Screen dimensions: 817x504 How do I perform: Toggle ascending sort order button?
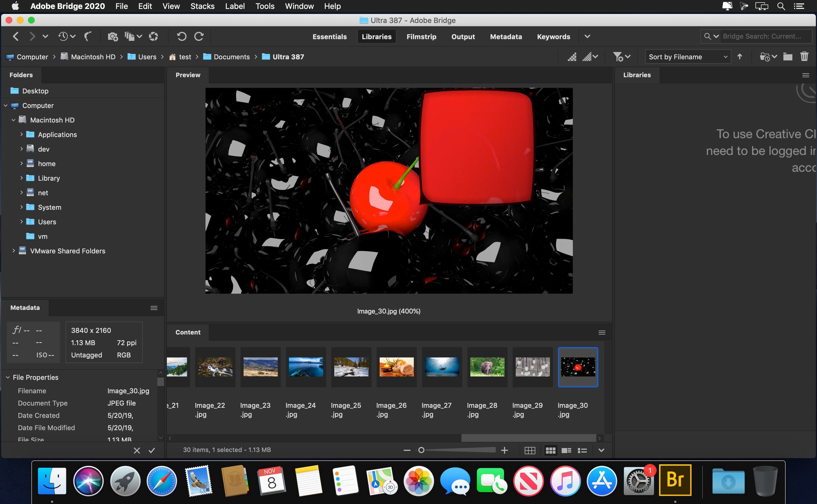pos(740,56)
